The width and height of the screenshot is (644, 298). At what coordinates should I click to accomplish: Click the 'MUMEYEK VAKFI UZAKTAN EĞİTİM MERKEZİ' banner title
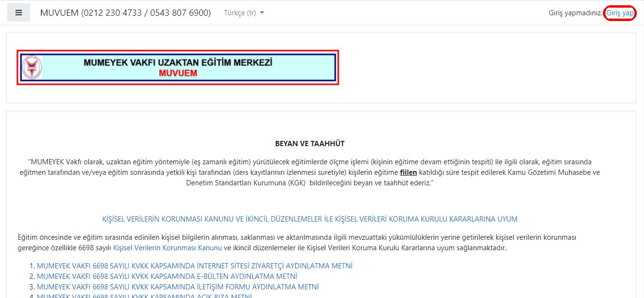pos(178,63)
